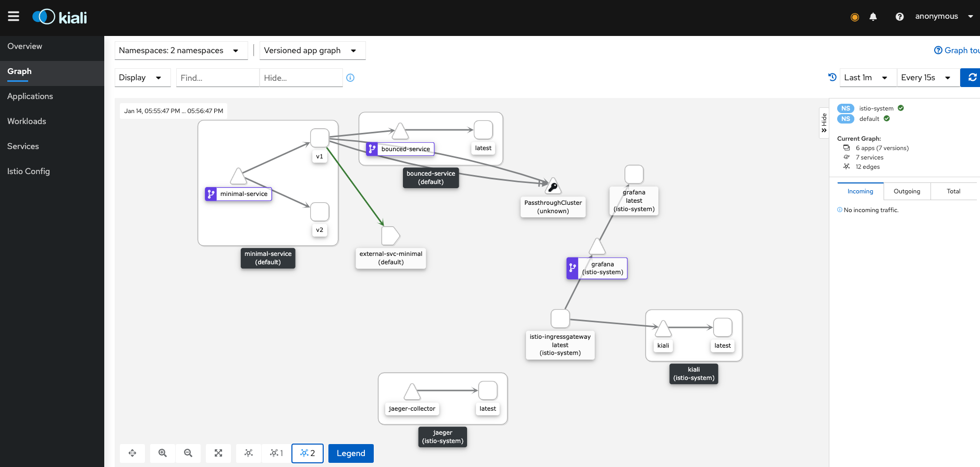
Task: Focus the Hide graph filter field
Action: click(x=301, y=78)
